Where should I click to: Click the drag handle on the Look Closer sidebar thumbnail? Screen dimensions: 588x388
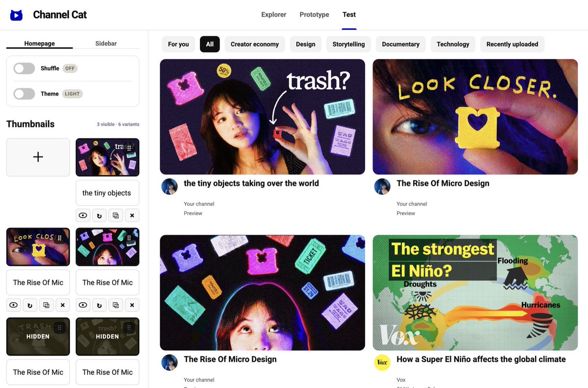pyautogui.click(x=60, y=238)
